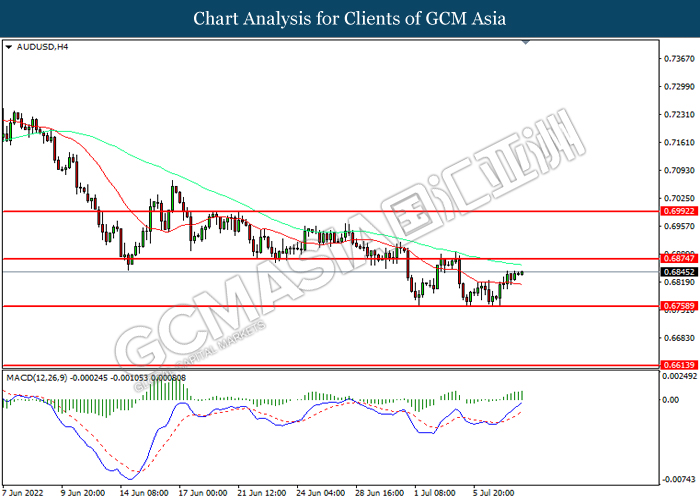Click the 0.70250 price scale value
This screenshot has height=500, width=700.
click(679, 198)
